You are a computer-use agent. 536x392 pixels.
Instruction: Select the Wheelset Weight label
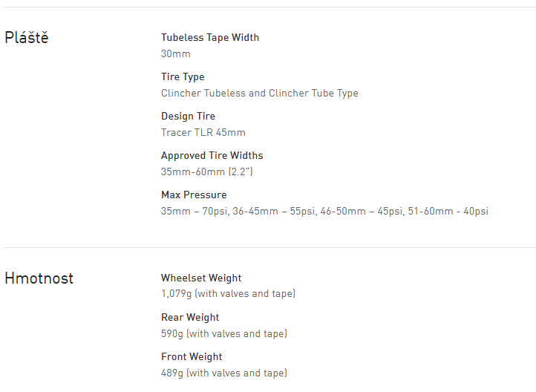[201, 278]
